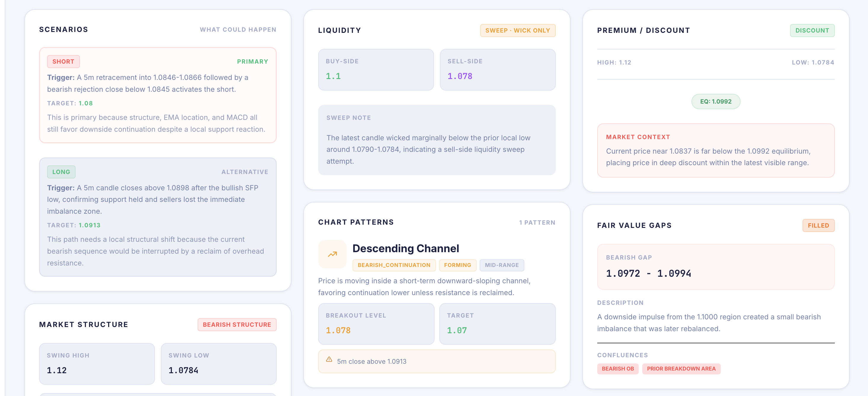This screenshot has width=868, height=396.
Task: Click the BUY-SIDE liquidity value 1.1
Action: (333, 76)
